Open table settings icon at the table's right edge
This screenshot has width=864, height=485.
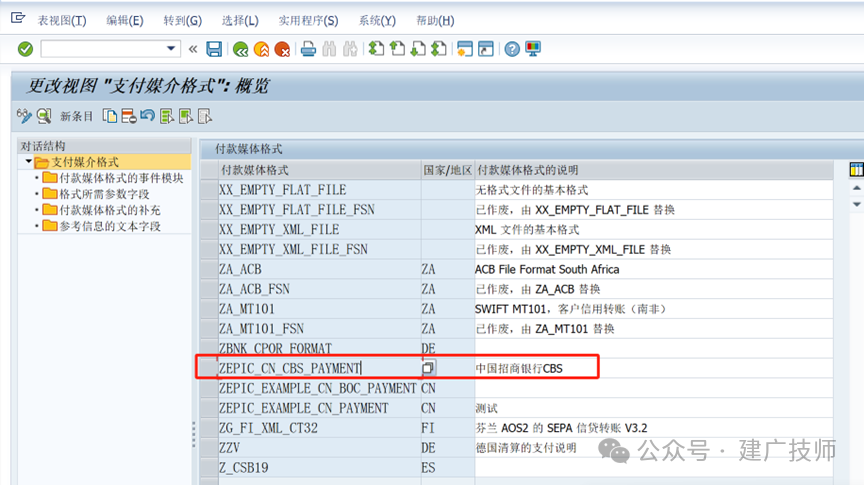pos(856,170)
